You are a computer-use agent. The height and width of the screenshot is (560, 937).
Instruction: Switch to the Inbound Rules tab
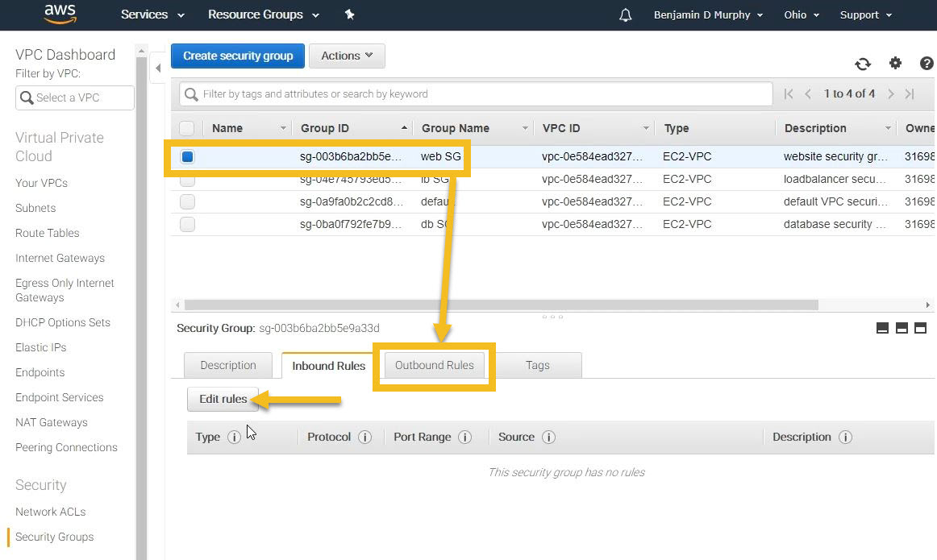[328, 365]
